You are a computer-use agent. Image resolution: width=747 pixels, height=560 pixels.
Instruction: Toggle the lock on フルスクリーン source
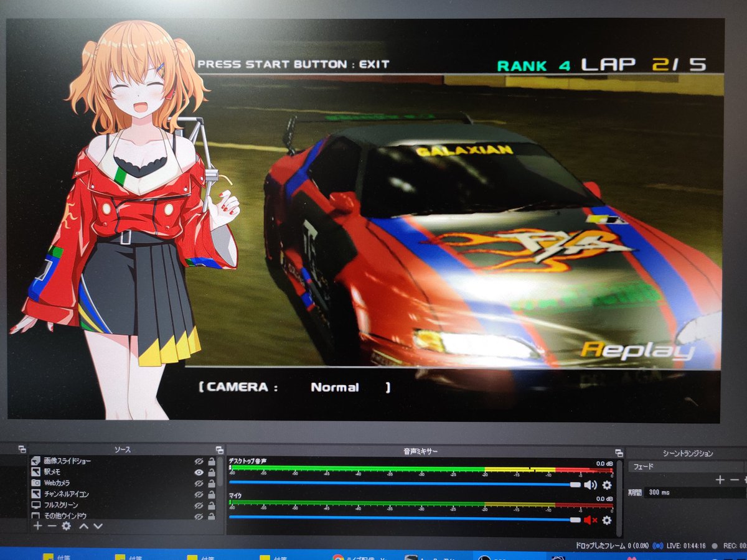(212, 505)
